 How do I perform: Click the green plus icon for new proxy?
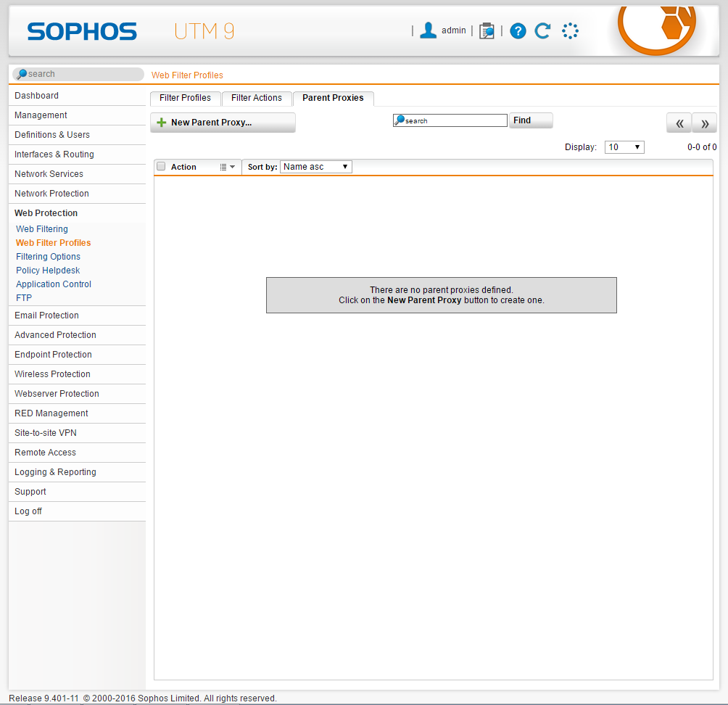pos(162,123)
